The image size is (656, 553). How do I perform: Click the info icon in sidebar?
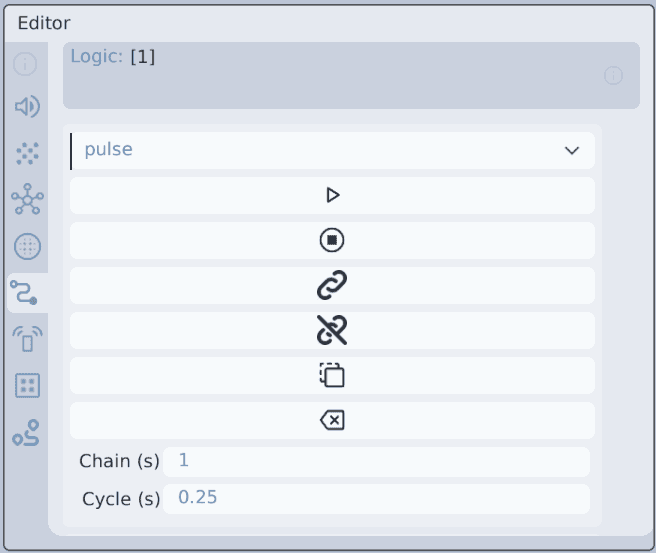point(25,64)
